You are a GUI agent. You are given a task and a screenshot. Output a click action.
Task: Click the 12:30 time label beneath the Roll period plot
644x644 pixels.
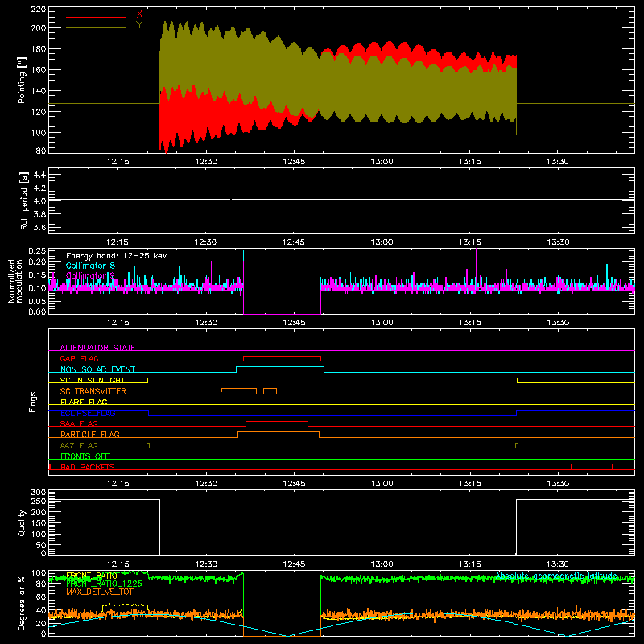tap(206, 242)
